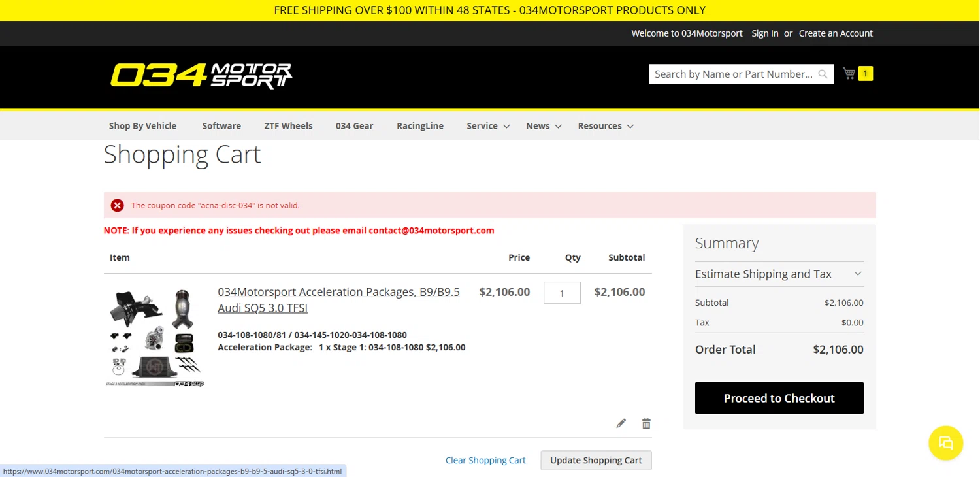This screenshot has width=980, height=477.
Task: Click the yellow cart count badge
Action: (x=866, y=73)
